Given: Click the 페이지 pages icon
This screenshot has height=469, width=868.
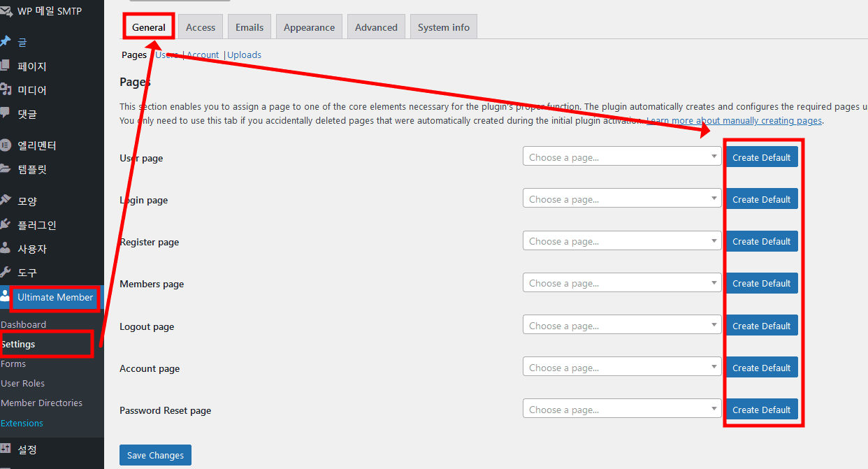Looking at the screenshot, I should point(5,66).
